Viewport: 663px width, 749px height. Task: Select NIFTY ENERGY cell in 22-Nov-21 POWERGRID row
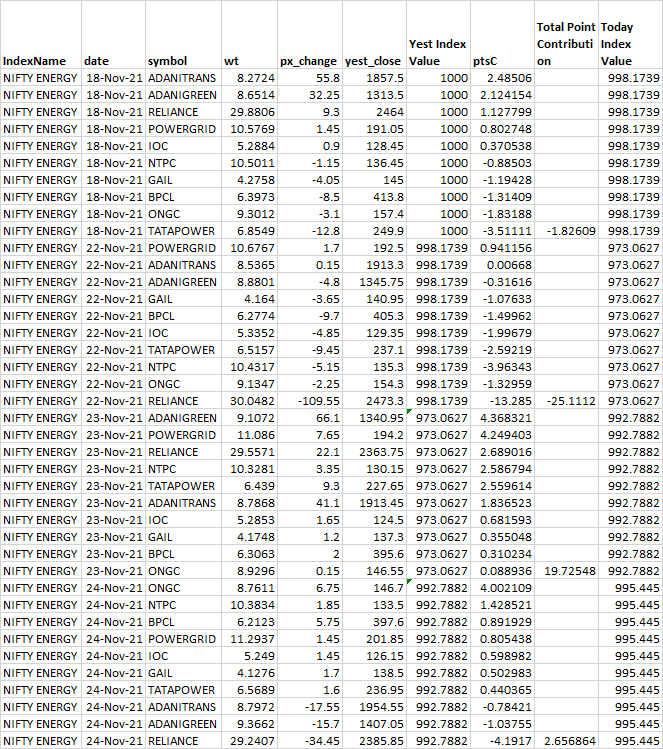click(x=40, y=248)
